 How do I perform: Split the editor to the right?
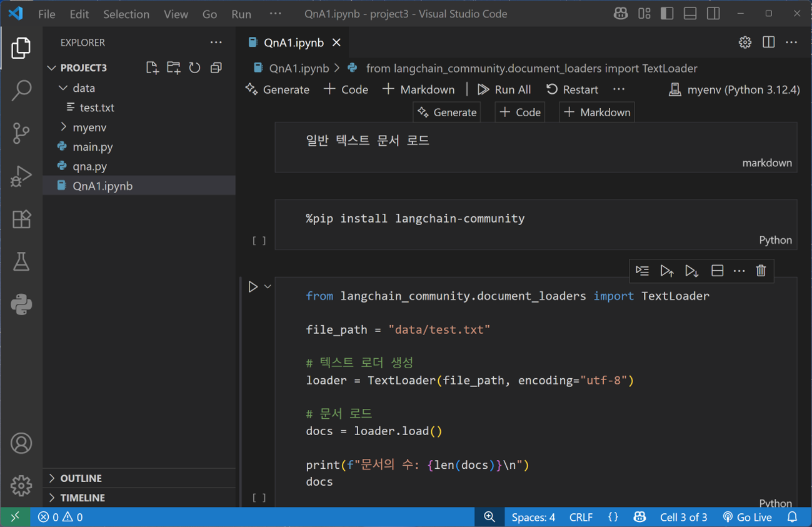point(769,43)
